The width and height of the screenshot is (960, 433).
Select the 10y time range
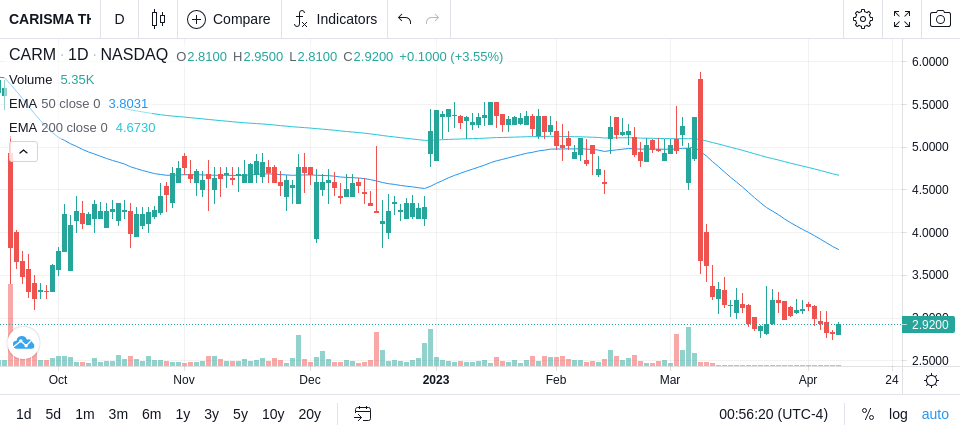(x=272, y=414)
